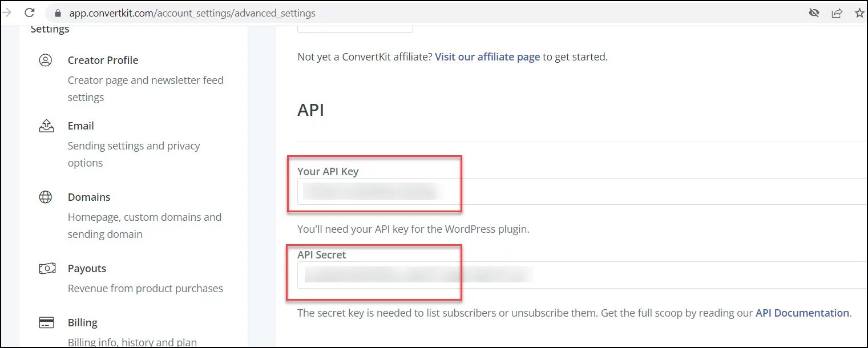868x348 pixels.
Task: Click the Payouts cash icon
Action: [47, 268]
